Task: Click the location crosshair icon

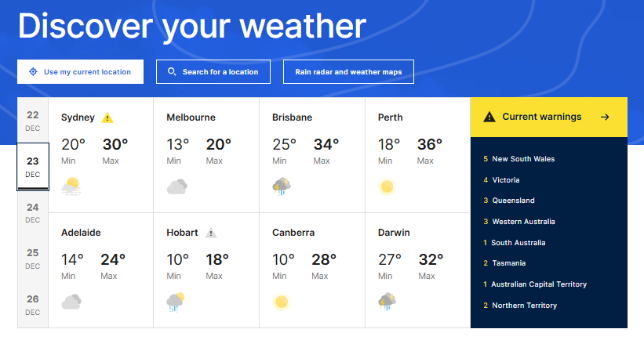Action: click(33, 71)
